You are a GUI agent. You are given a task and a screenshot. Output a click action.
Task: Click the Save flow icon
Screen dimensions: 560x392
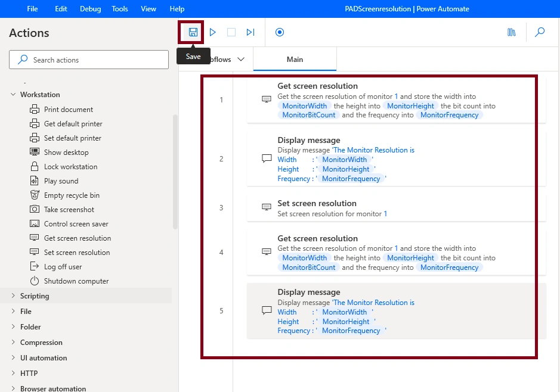[x=193, y=32]
